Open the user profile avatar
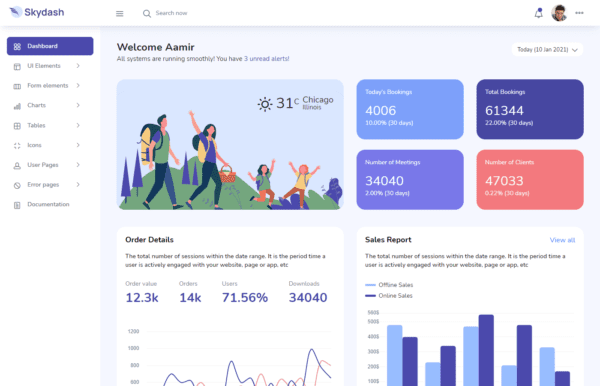 point(559,13)
